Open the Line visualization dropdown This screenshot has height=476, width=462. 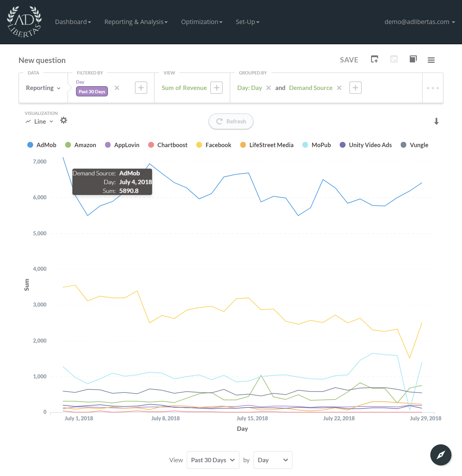(39, 121)
